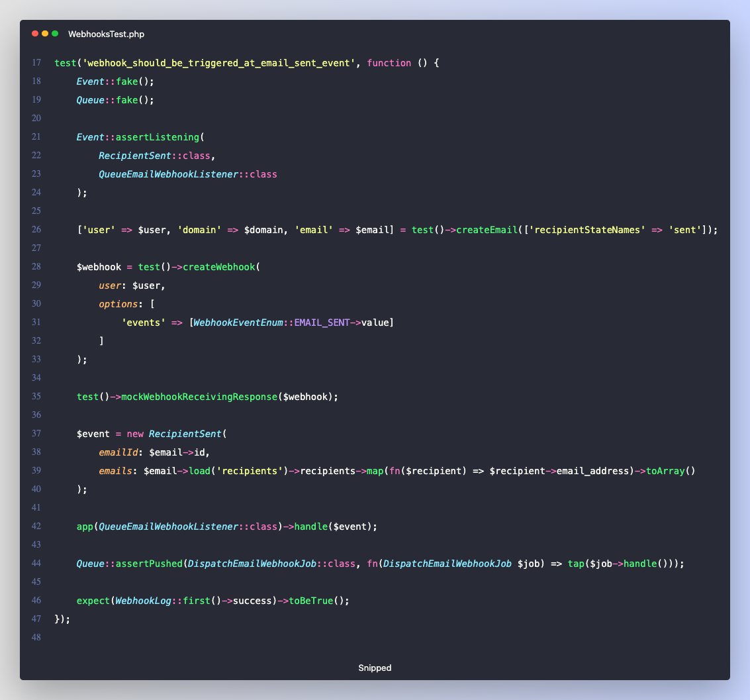Click '$webhook' variable on line 28
Screen dimensions: 750x700
coord(99,267)
